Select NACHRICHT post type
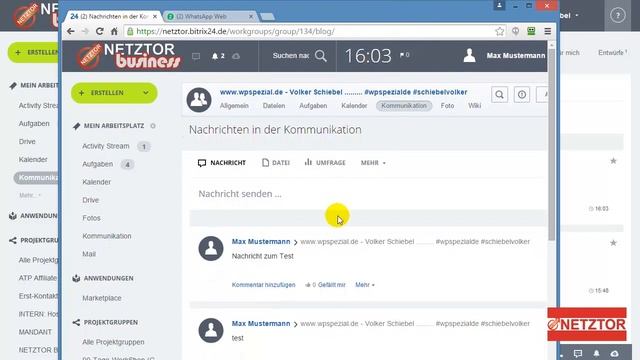 click(222, 163)
